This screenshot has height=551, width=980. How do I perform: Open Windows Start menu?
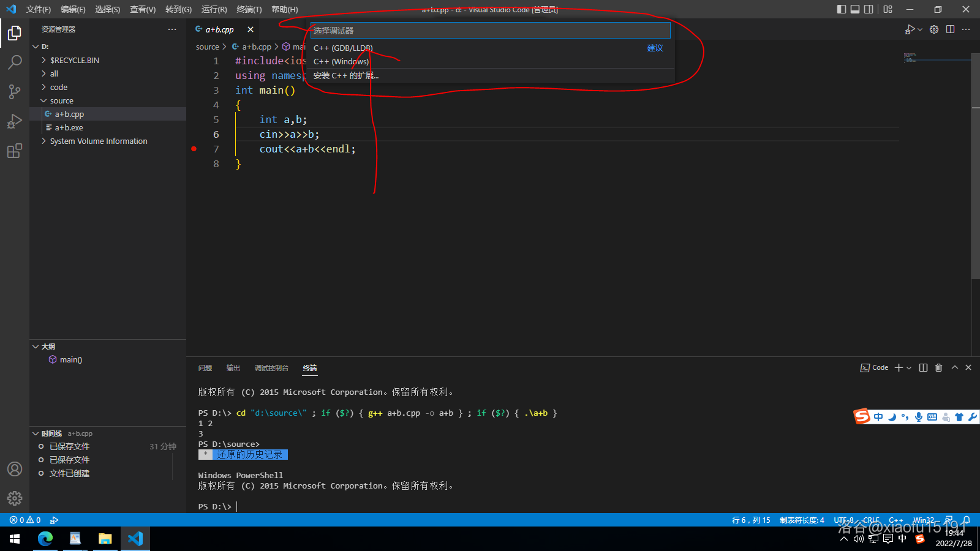15,539
